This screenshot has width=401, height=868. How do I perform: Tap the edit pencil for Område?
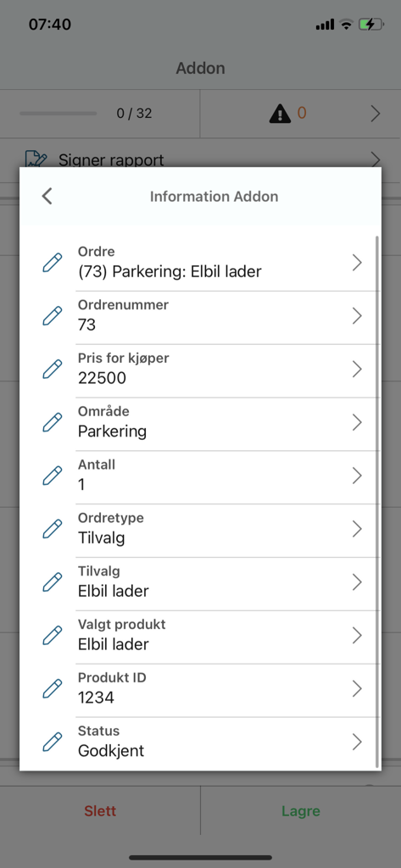point(52,422)
